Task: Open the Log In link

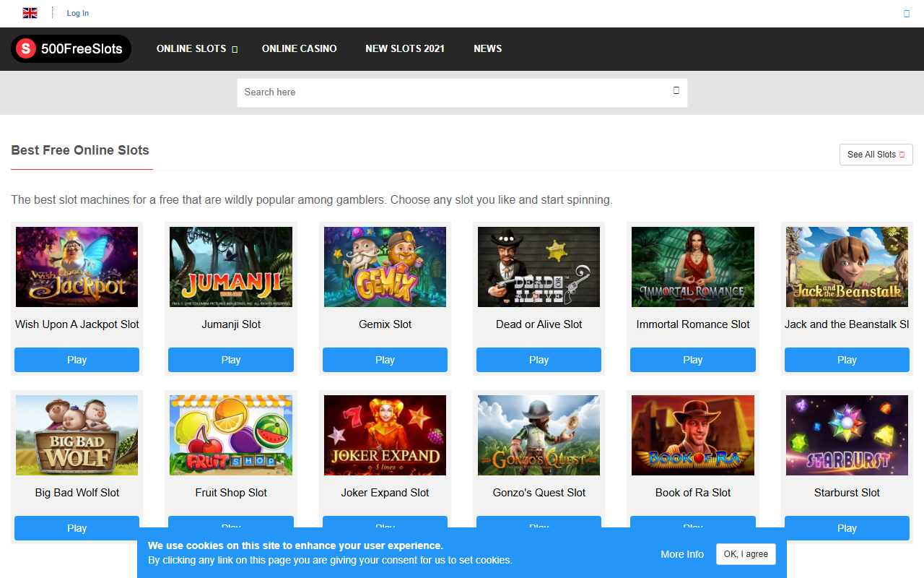Action: pos(78,13)
